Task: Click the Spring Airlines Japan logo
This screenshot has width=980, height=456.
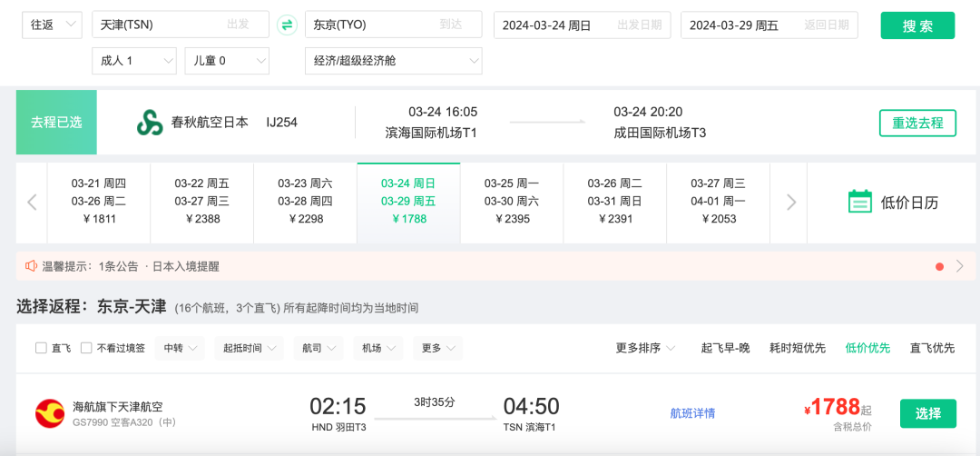Action: (x=149, y=123)
